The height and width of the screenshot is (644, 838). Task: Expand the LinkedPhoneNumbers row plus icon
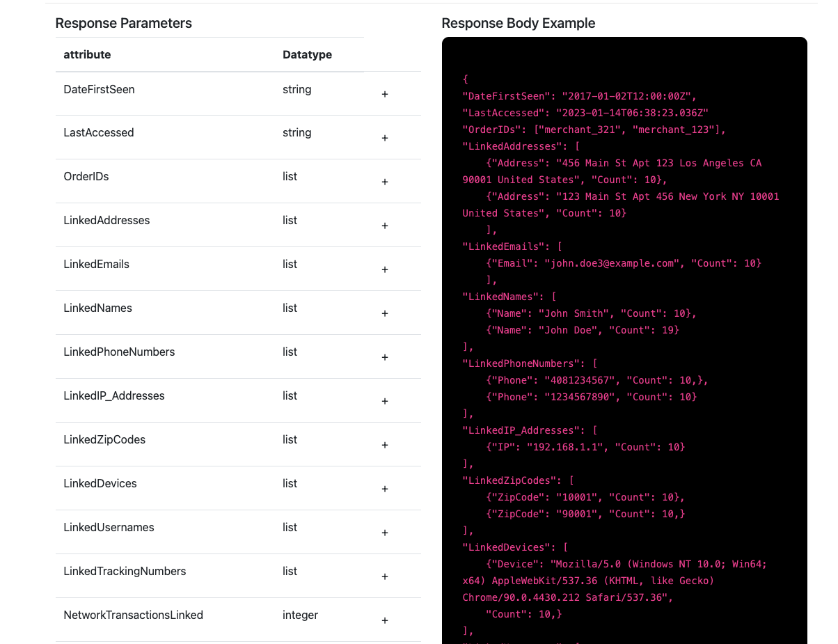pos(385,357)
